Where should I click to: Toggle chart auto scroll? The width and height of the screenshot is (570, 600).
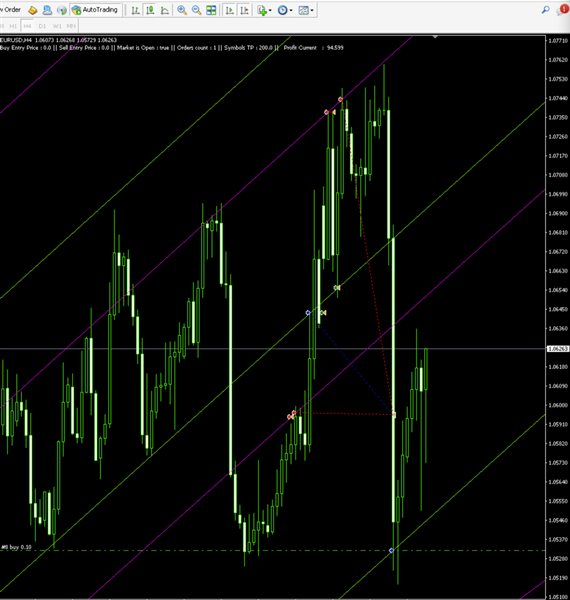coord(230,10)
